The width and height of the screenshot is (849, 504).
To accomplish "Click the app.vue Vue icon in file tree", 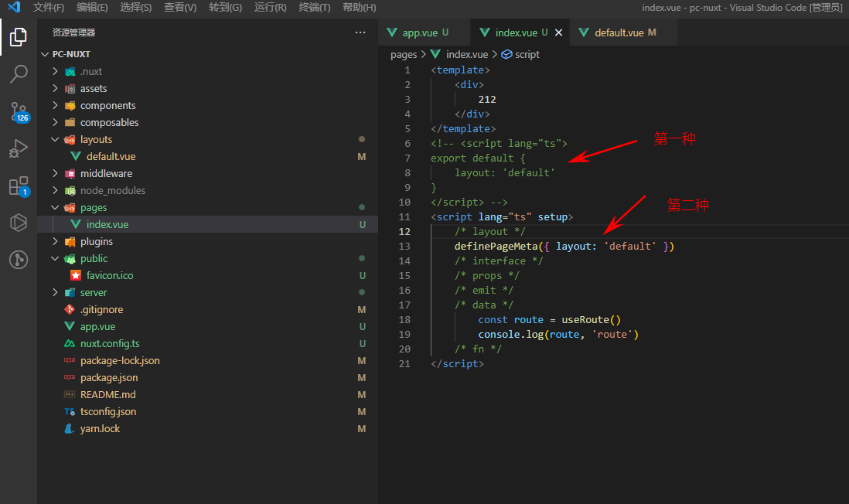I will coord(70,326).
